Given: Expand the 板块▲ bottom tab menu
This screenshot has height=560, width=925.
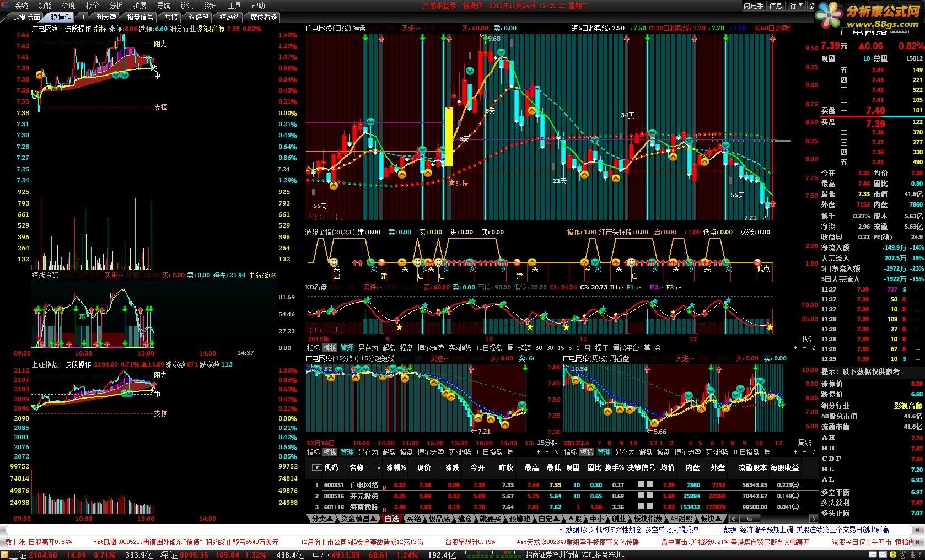Looking at the screenshot, I should [x=712, y=519].
